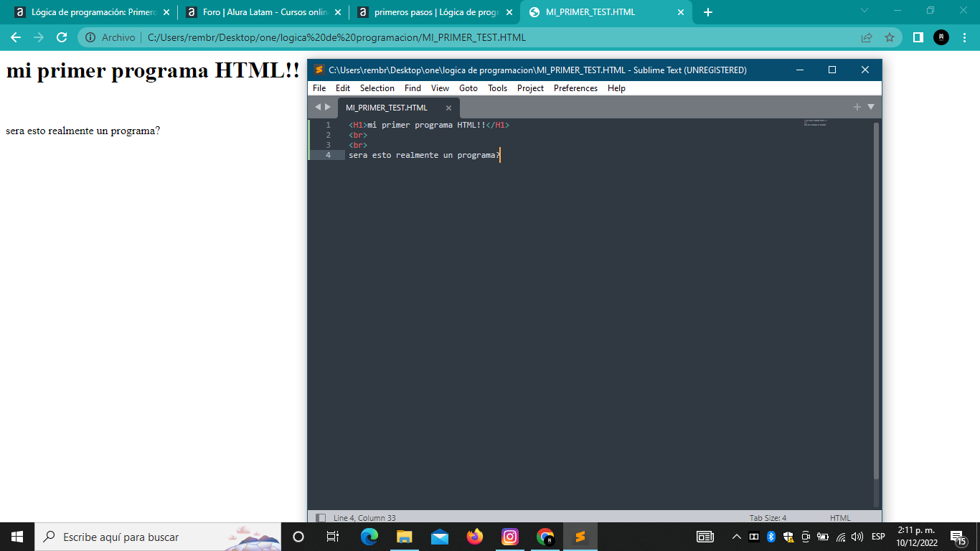The image size is (980, 551).
Task: Click Sublime Text taskbar icon
Action: (580, 537)
